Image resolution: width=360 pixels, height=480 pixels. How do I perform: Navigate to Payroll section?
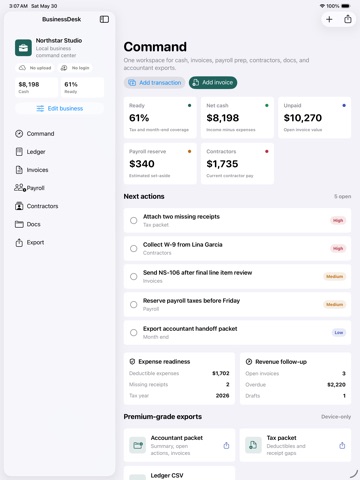[59, 188]
